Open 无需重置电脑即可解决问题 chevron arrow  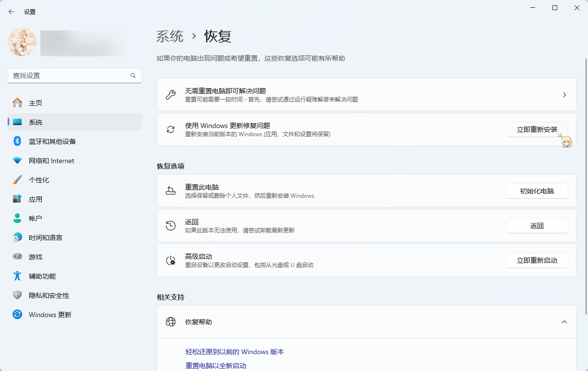point(564,95)
